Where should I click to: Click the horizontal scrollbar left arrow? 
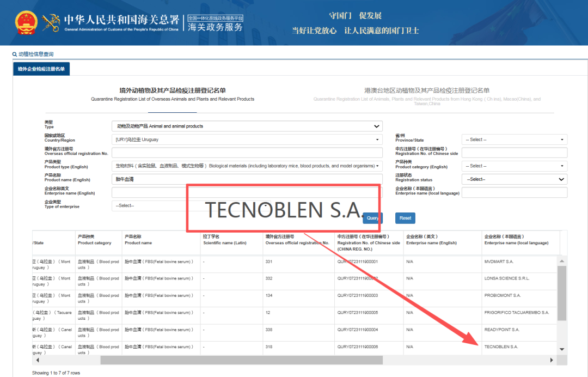[x=38, y=360]
